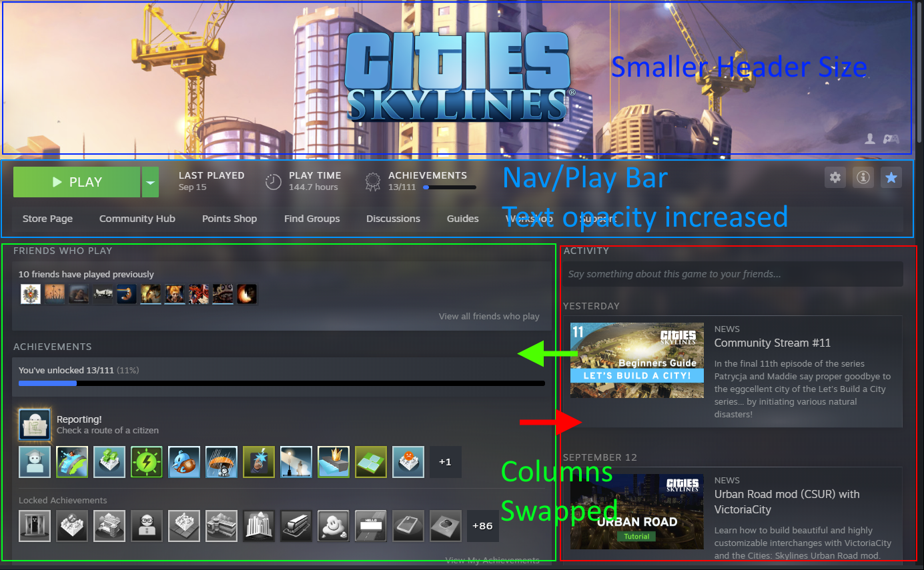Screen dimensions: 924x570
Task: Toggle the favorite star icon
Action: [x=891, y=177]
